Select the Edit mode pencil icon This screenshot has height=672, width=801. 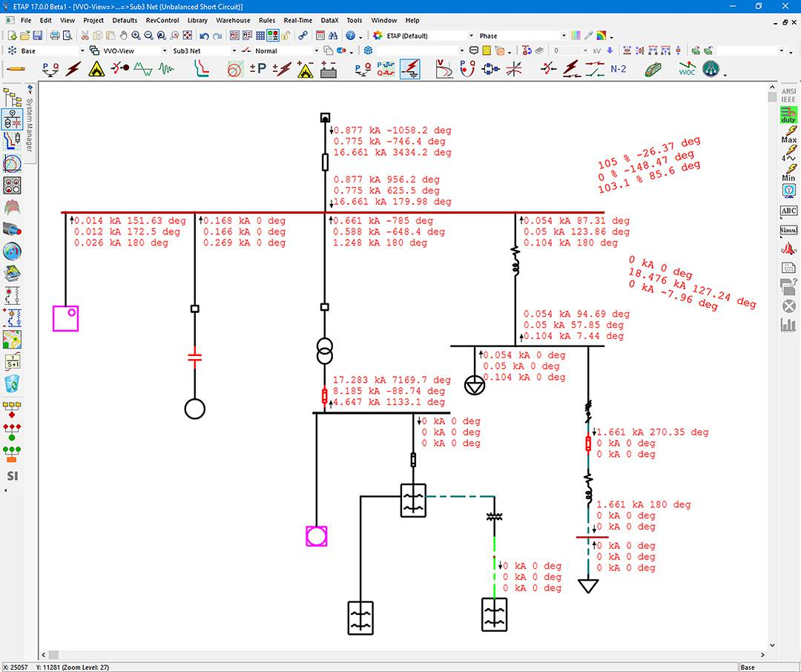click(x=14, y=69)
